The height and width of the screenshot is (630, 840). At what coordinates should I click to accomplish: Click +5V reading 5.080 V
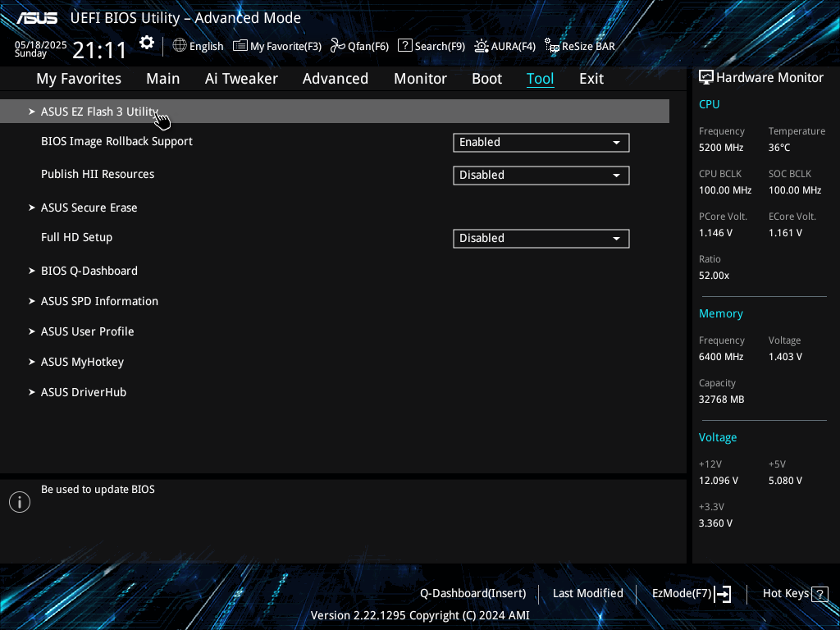pos(785,481)
